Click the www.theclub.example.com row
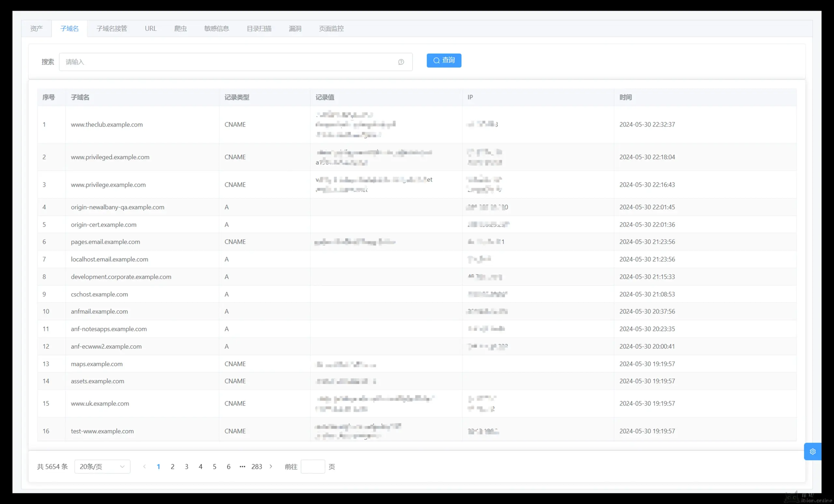834x504 pixels. click(x=107, y=124)
